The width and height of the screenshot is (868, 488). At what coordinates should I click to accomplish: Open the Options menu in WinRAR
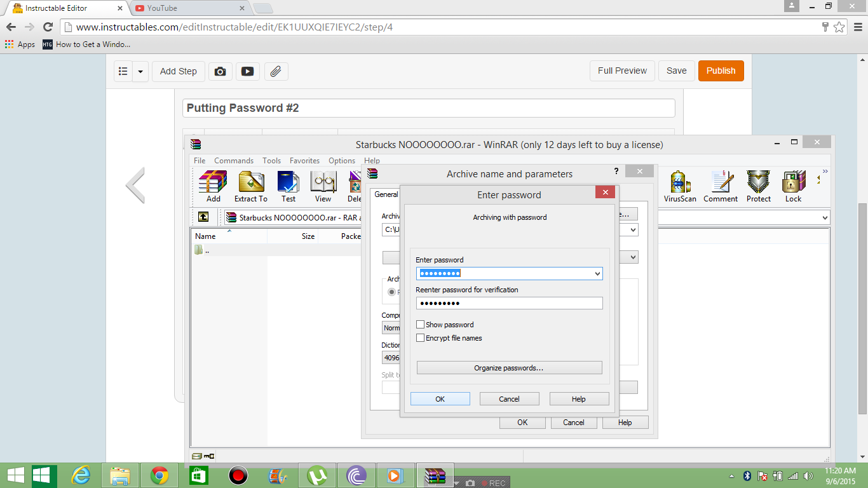pos(342,161)
